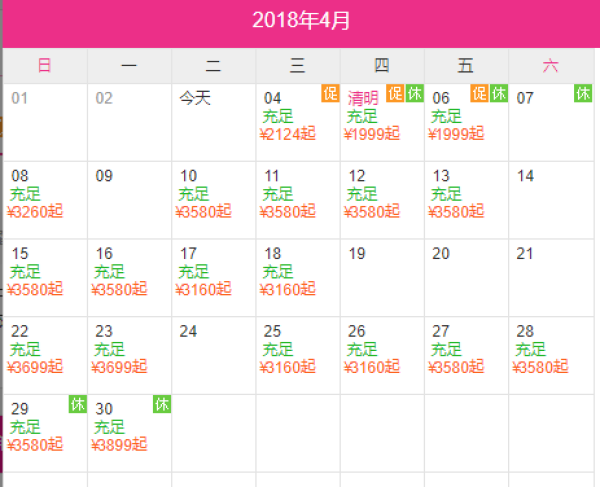Select the 今天 date cell
The height and width of the screenshot is (487, 600).
[x=214, y=122]
